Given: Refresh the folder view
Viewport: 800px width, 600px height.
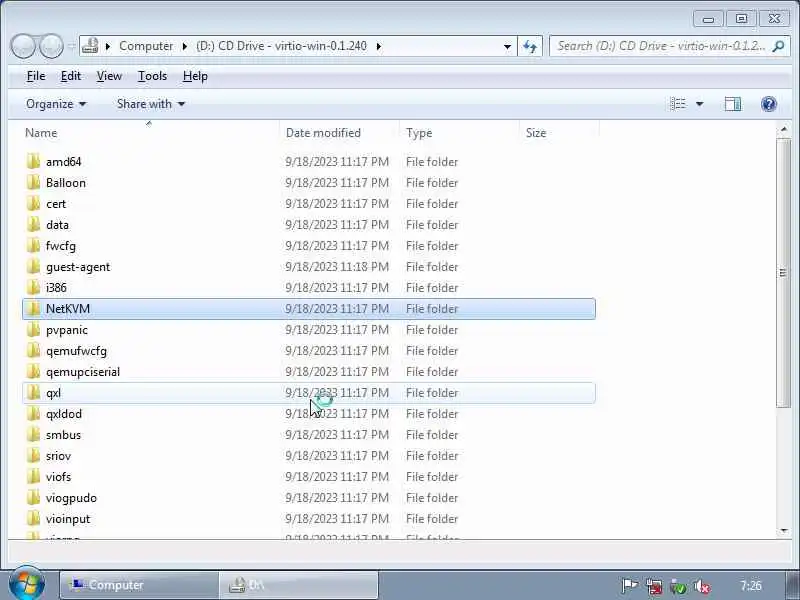Looking at the screenshot, I should [x=530, y=46].
